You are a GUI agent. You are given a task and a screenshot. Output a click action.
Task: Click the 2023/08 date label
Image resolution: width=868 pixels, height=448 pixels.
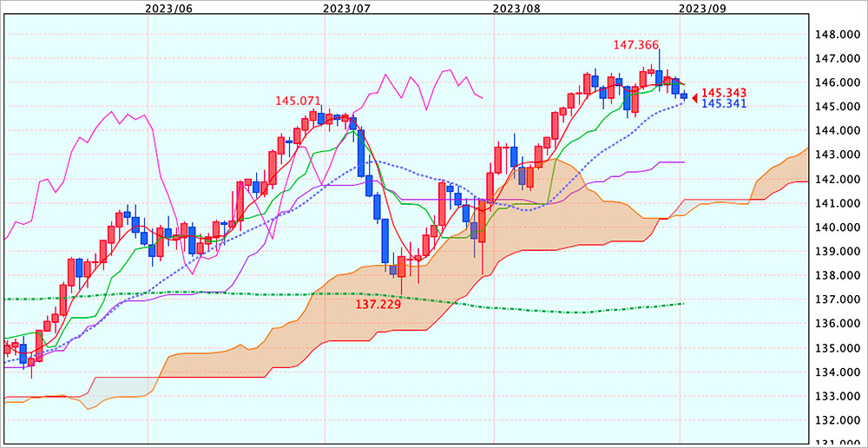coord(516,8)
